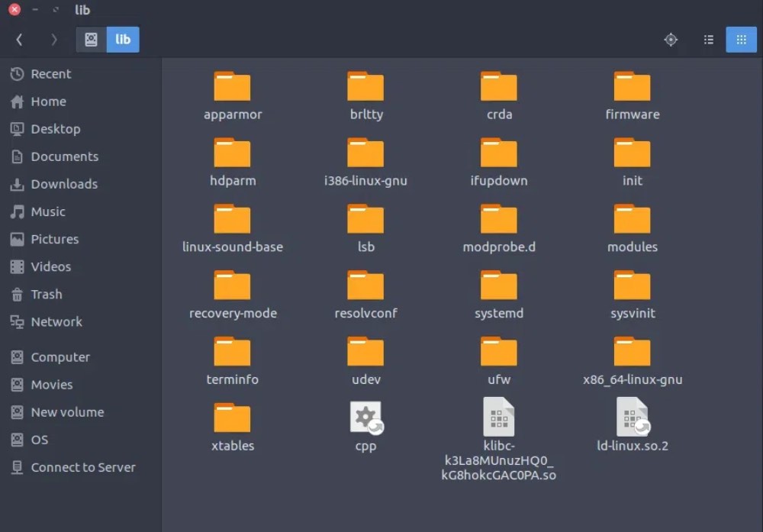
Task: Open the search tool in the toolbar
Action: click(x=671, y=39)
